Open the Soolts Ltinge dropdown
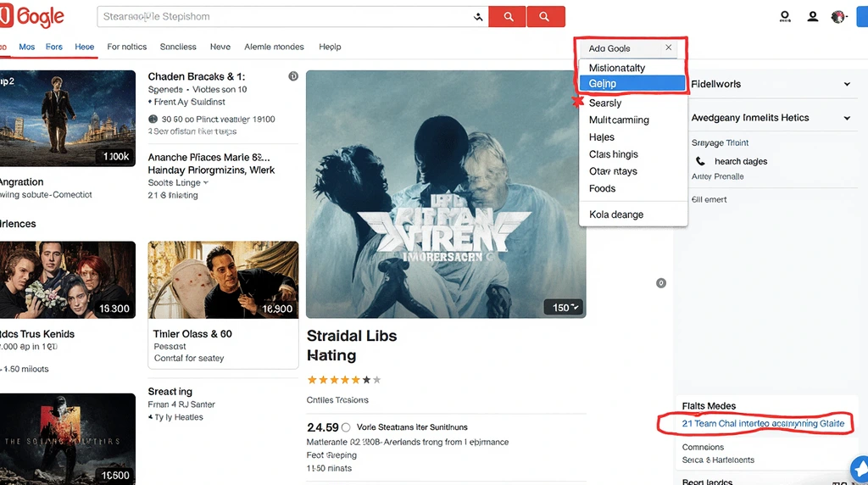 click(x=178, y=182)
